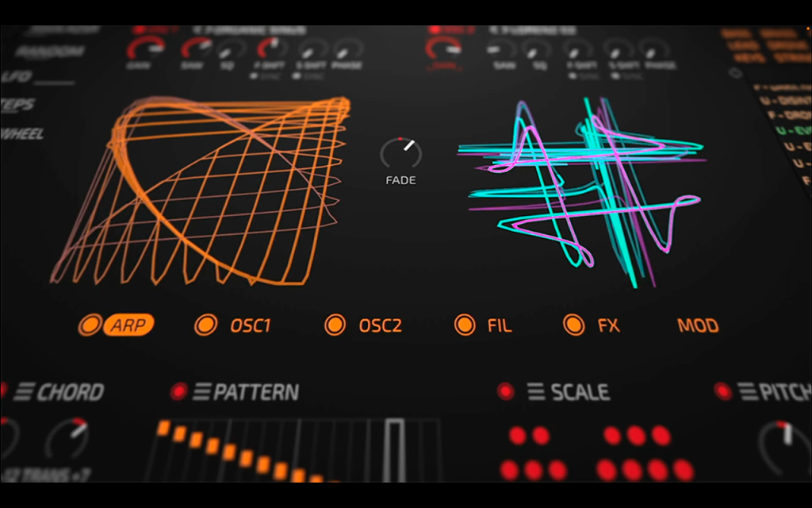Toggle the ARP power circle icon

coord(90,325)
